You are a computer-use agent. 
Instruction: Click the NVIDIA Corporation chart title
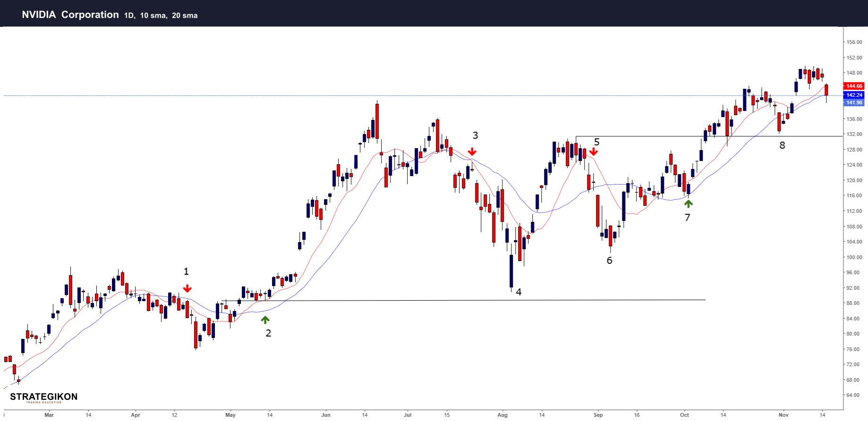(x=70, y=15)
